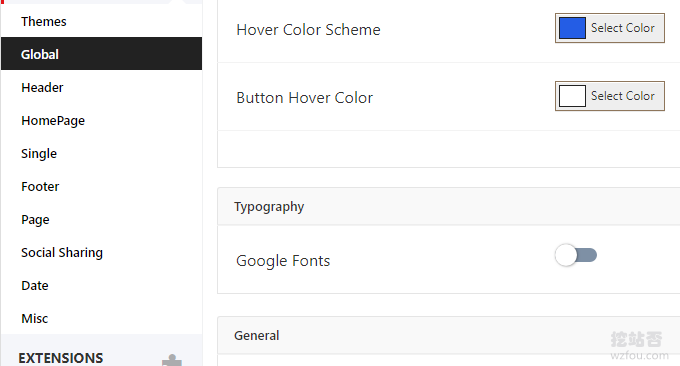Expand the EXTENSIONS sidebar heading
Image resolution: width=680 pixels, height=366 pixels.
61,358
